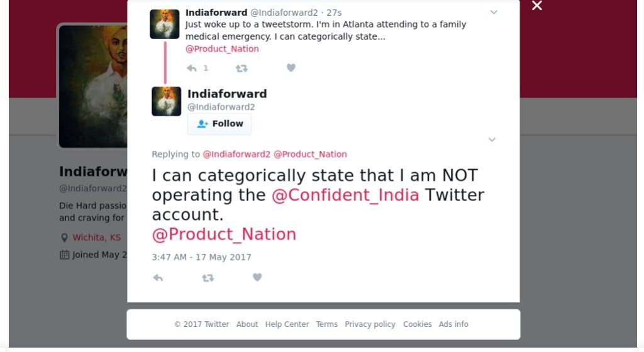View the Cookies footer link
Image resolution: width=644 pixels, height=352 pixels.
[x=418, y=324]
